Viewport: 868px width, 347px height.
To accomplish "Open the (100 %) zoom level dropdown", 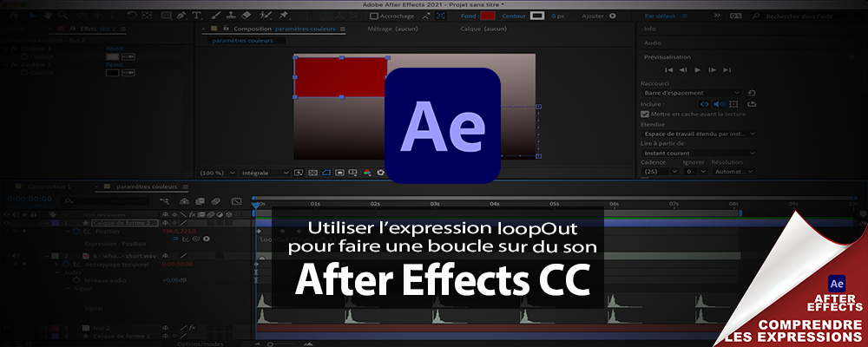I will (x=216, y=173).
